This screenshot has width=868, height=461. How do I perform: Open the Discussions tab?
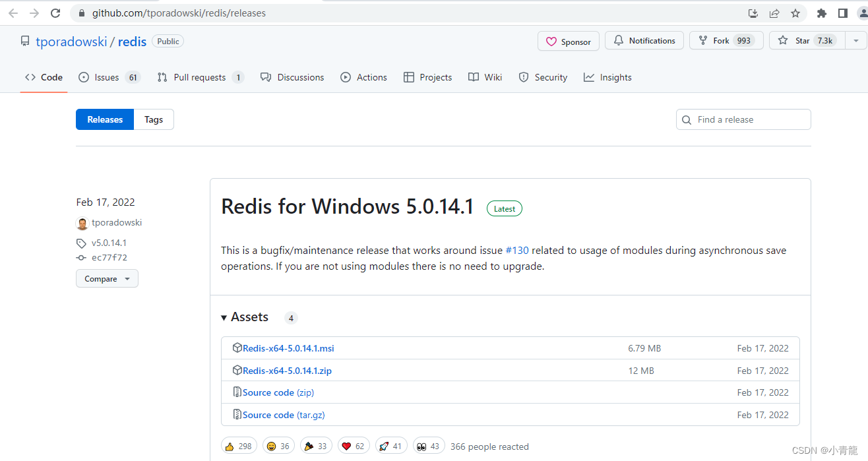(x=292, y=77)
